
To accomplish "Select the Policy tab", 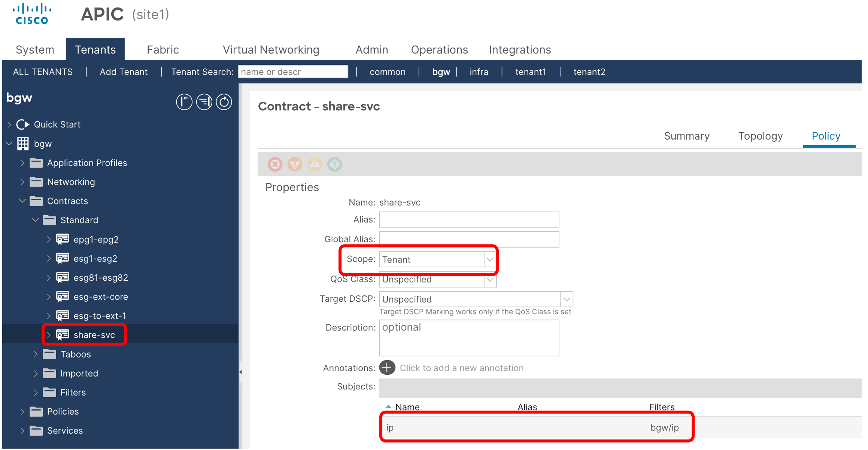I will coord(826,136).
